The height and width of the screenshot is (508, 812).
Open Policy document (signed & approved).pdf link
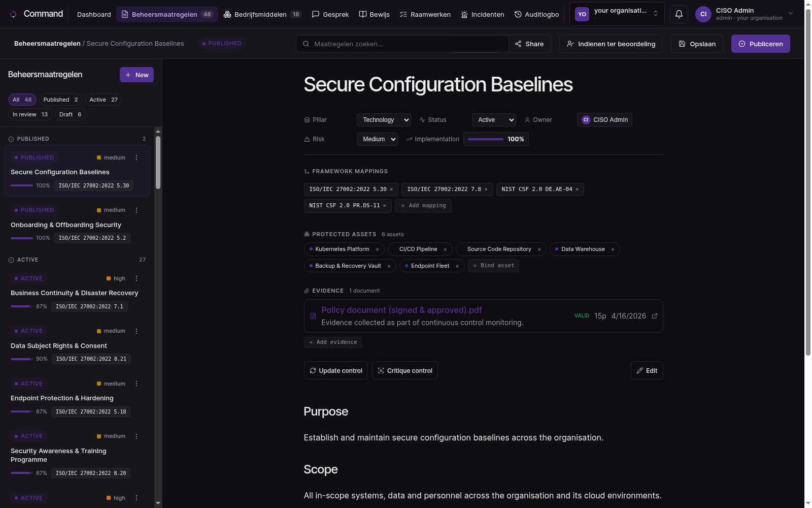(401, 310)
